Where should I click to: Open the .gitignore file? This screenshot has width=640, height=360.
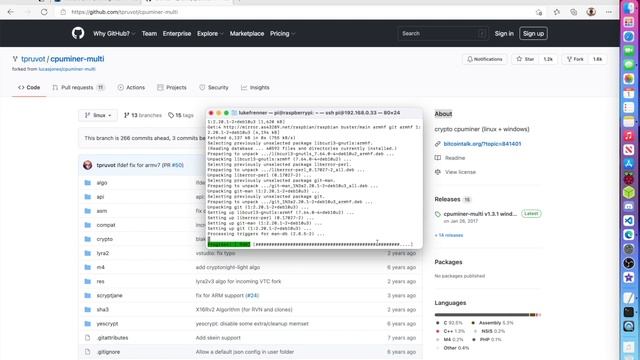(108, 352)
